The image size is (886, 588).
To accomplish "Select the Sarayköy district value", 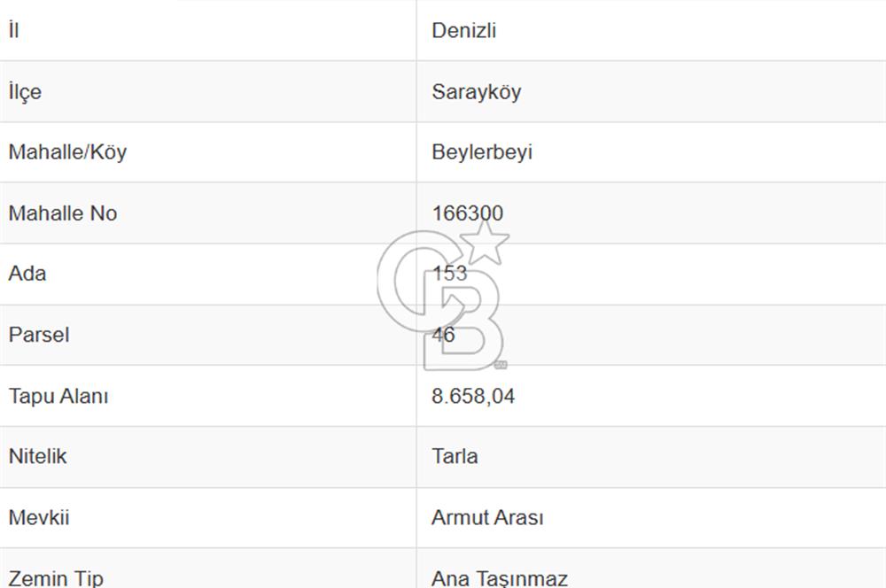I will [477, 91].
